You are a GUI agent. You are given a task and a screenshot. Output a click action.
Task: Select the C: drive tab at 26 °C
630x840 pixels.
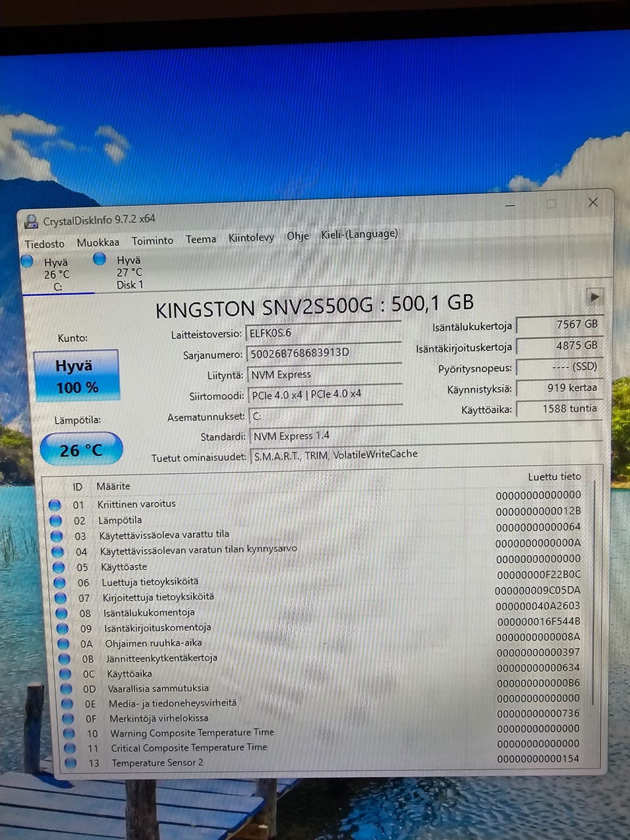pyautogui.click(x=56, y=274)
